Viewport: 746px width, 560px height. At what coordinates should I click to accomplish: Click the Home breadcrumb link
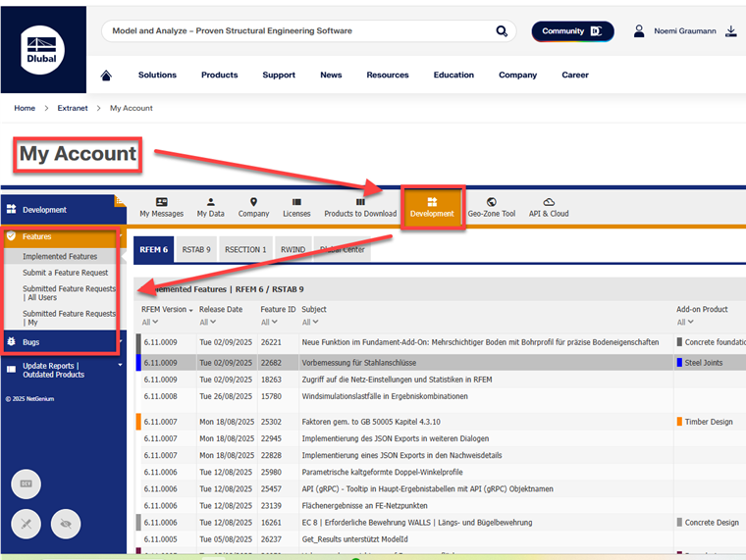[25, 109]
